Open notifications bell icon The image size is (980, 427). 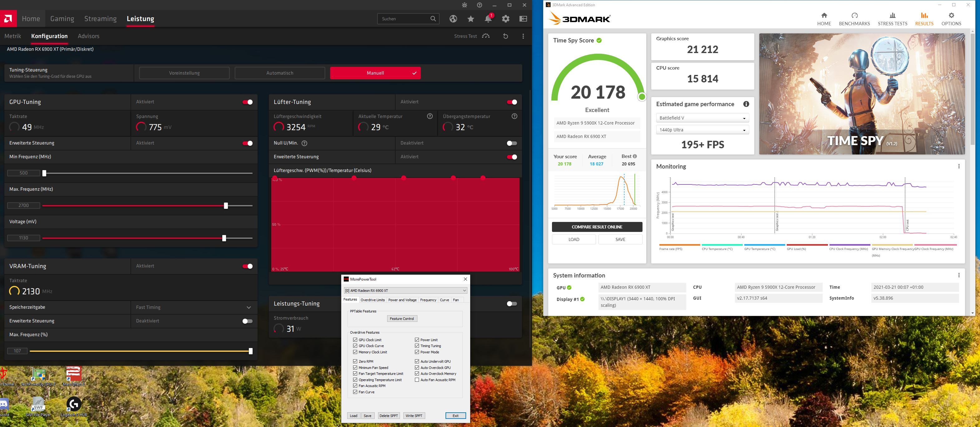point(488,19)
